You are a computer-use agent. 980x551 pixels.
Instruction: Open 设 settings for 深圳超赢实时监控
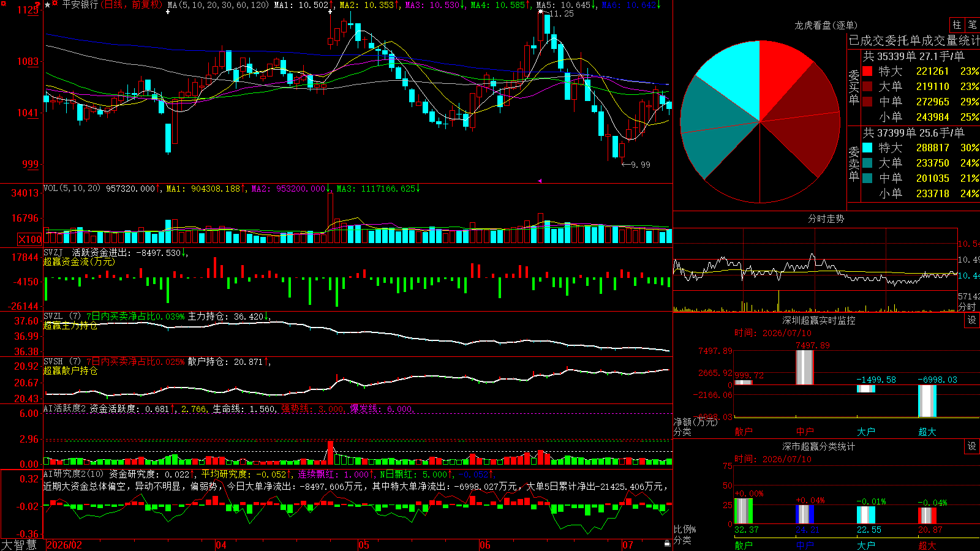(972, 320)
